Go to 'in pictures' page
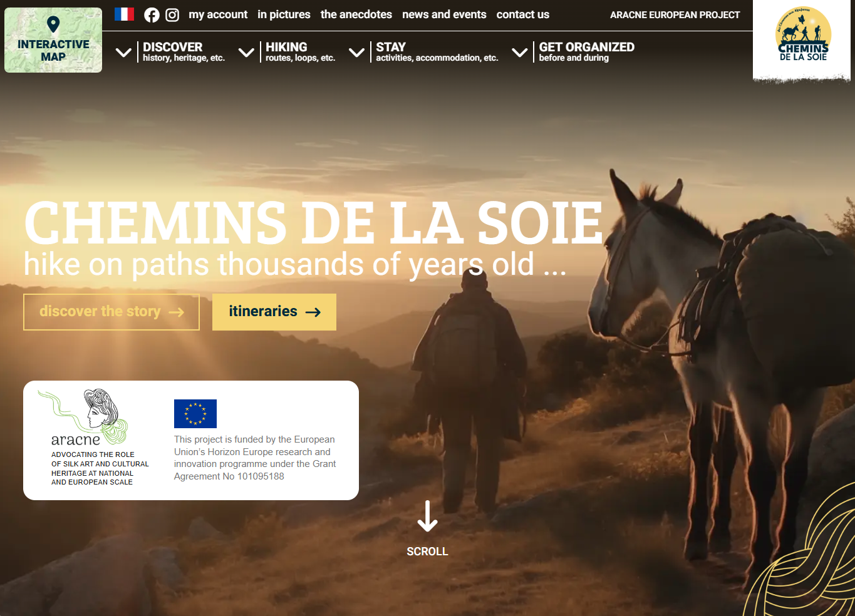This screenshot has width=855, height=616. (284, 14)
